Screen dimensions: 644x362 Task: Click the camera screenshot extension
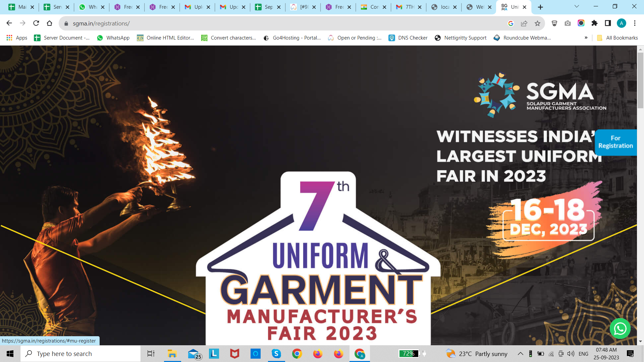[568, 23]
